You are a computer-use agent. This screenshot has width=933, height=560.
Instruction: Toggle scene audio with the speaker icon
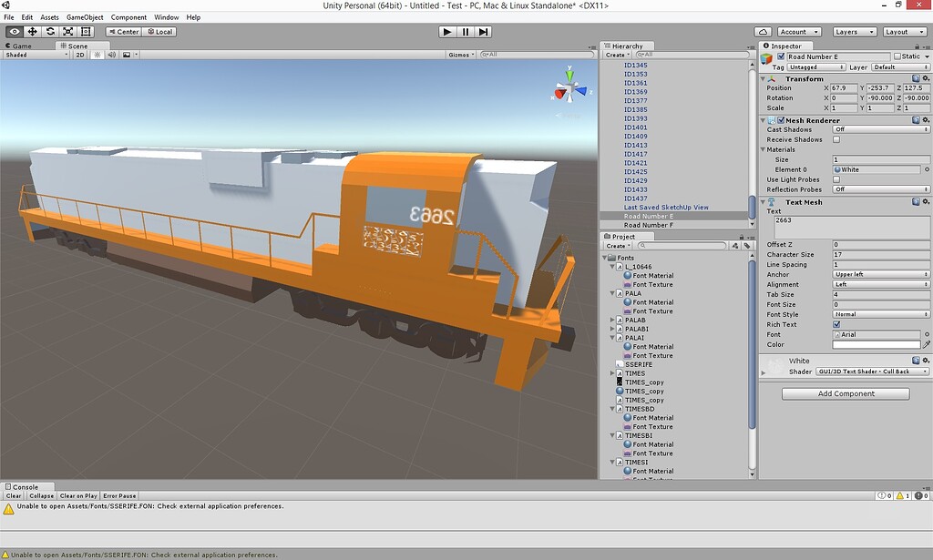pos(113,54)
